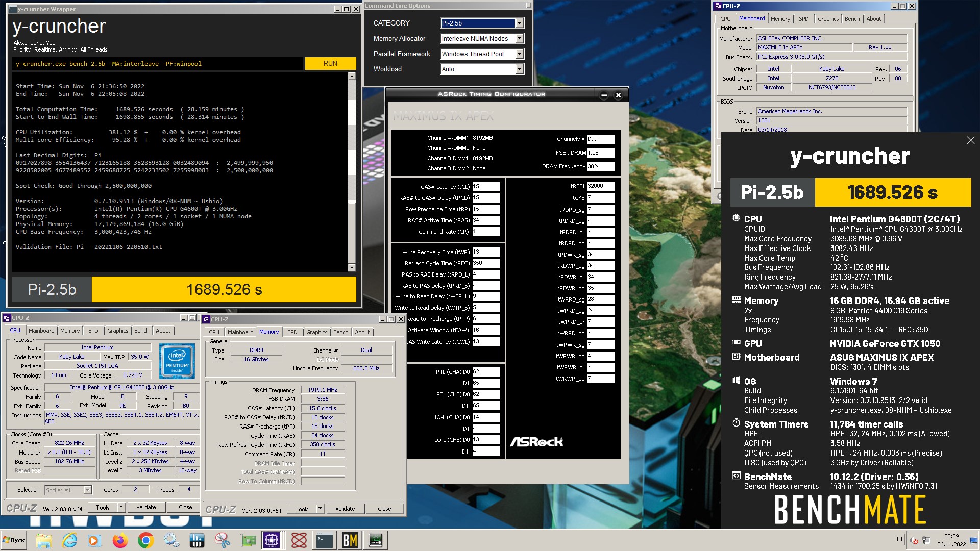980x551 pixels.
Task: Click Validate in bottom-left CPU-Z window
Action: pos(146,508)
